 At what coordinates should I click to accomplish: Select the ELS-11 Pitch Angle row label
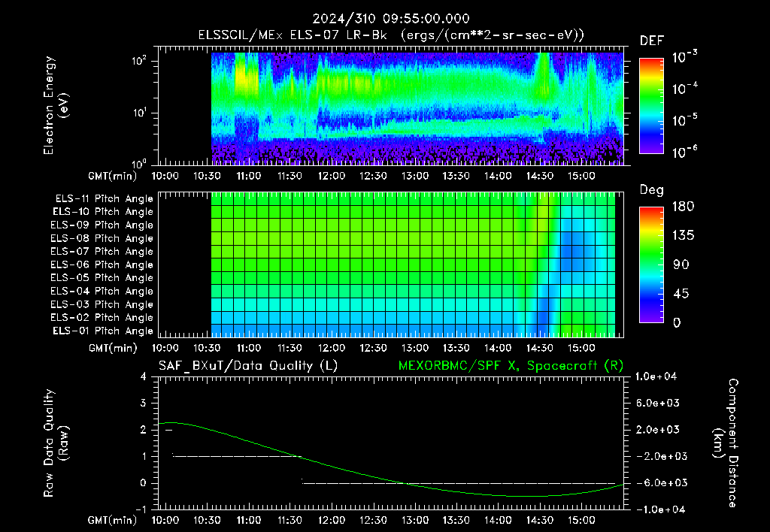(104, 199)
